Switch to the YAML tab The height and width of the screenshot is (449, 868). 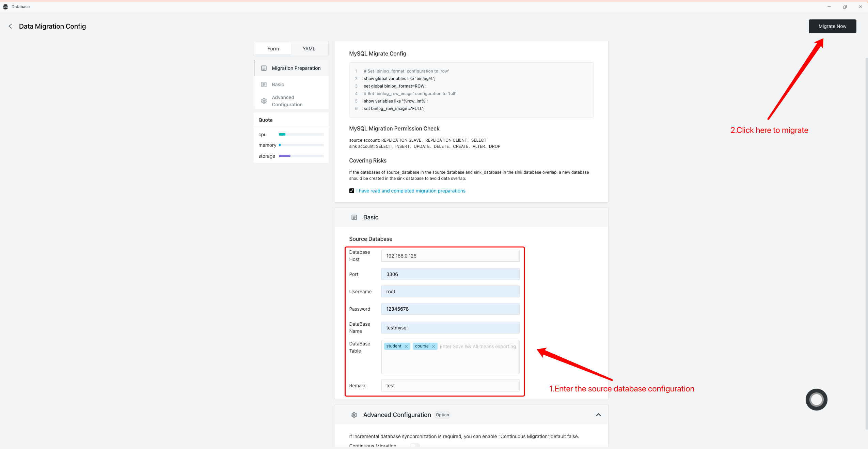[309, 49]
